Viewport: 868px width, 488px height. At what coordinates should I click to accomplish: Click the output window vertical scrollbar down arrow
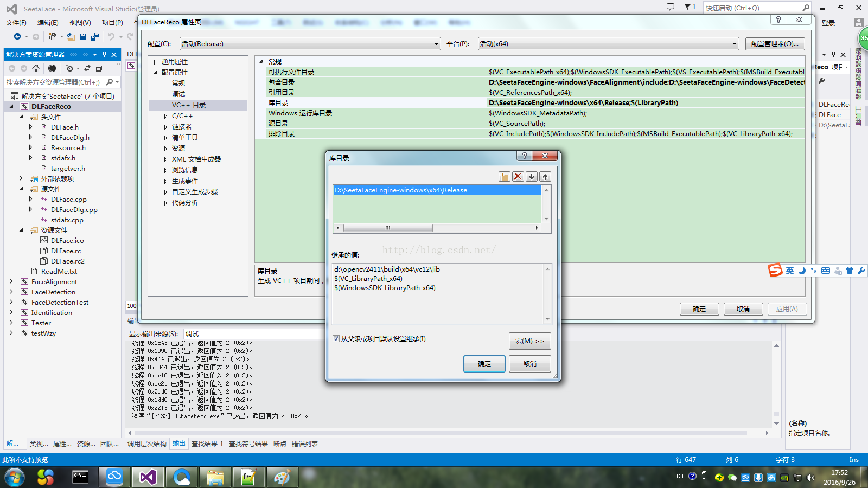coord(776,423)
